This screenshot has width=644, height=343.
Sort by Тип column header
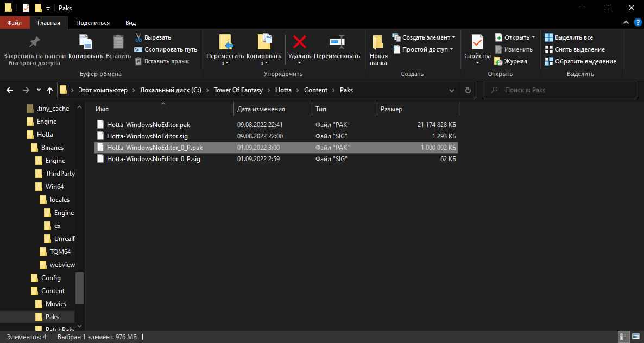(344, 109)
